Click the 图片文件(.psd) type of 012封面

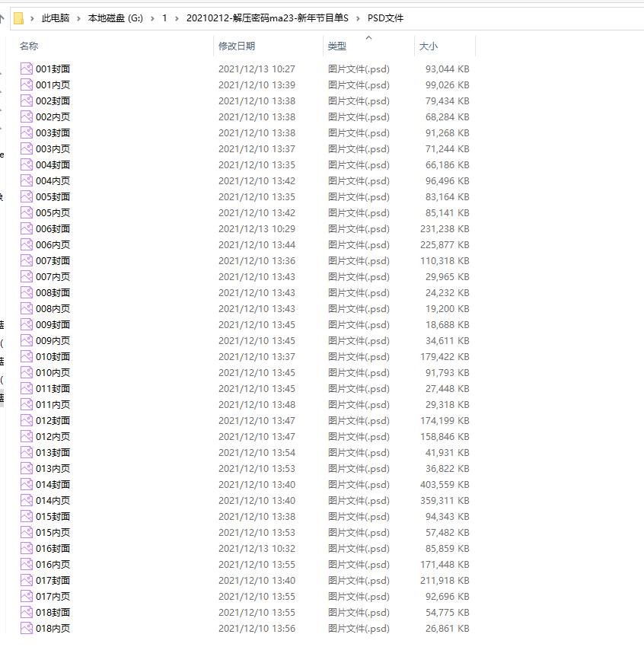pos(359,420)
